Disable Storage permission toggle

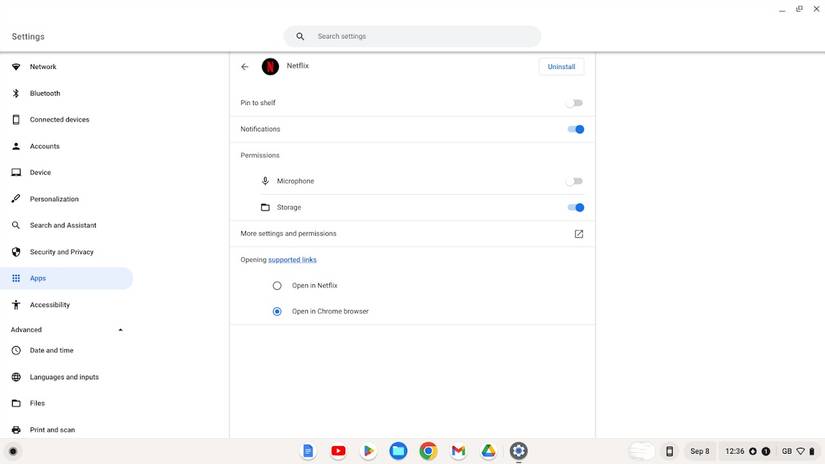click(x=575, y=207)
